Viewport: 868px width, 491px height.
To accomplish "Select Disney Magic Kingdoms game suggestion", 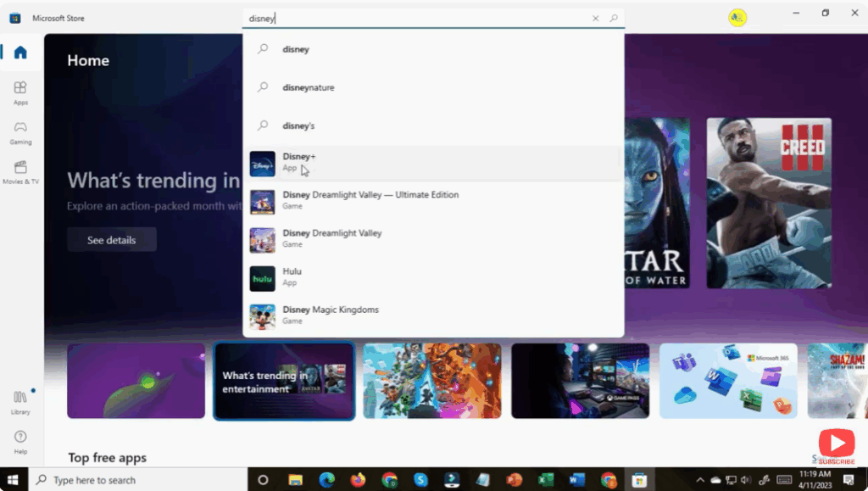I will 433,316.
